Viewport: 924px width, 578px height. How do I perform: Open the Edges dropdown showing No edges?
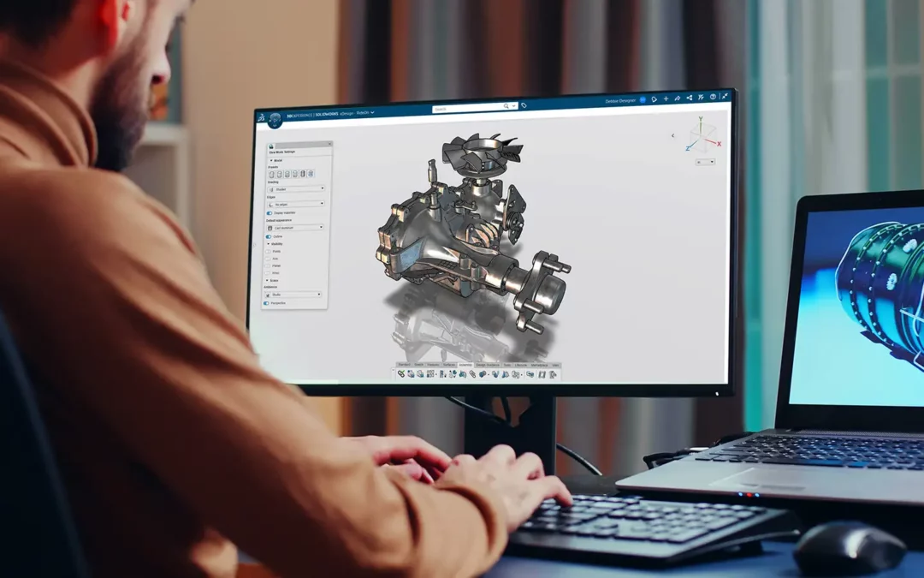tap(294, 204)
